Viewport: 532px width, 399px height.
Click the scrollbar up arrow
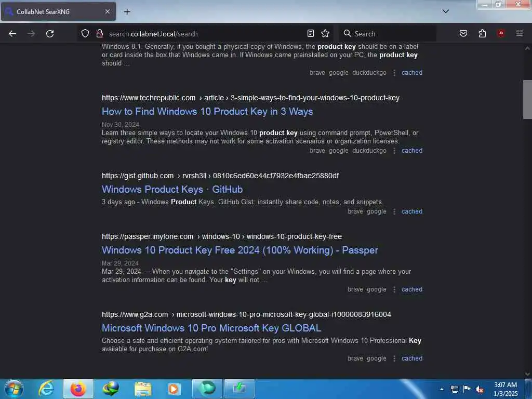527,48
